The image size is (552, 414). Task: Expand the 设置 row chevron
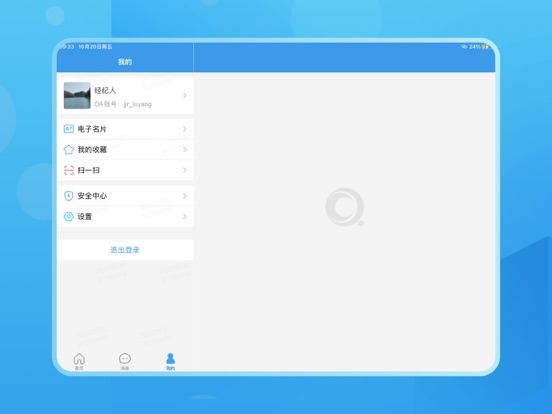tap(184, 217)
